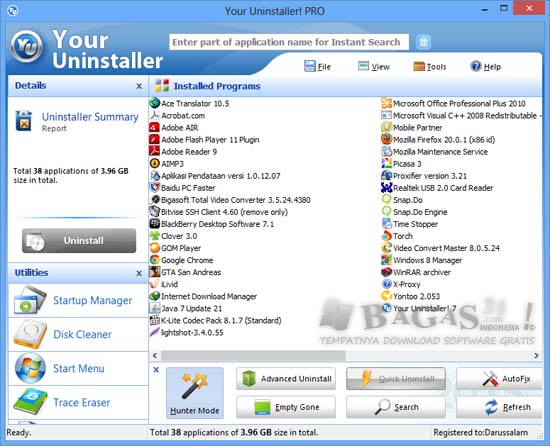Click the Empty Gone button
Viewport: 550px width, 446px height.
286,407
